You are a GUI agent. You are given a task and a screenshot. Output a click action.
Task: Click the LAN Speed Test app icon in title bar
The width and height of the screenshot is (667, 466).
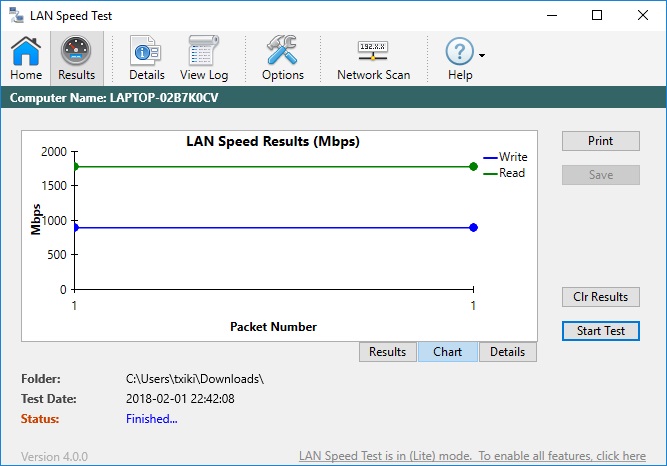16,15
